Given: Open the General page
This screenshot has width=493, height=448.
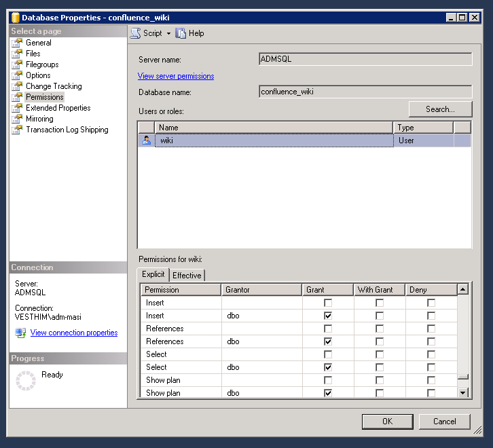Looking at the screenshot, I should tap(38, 43).
